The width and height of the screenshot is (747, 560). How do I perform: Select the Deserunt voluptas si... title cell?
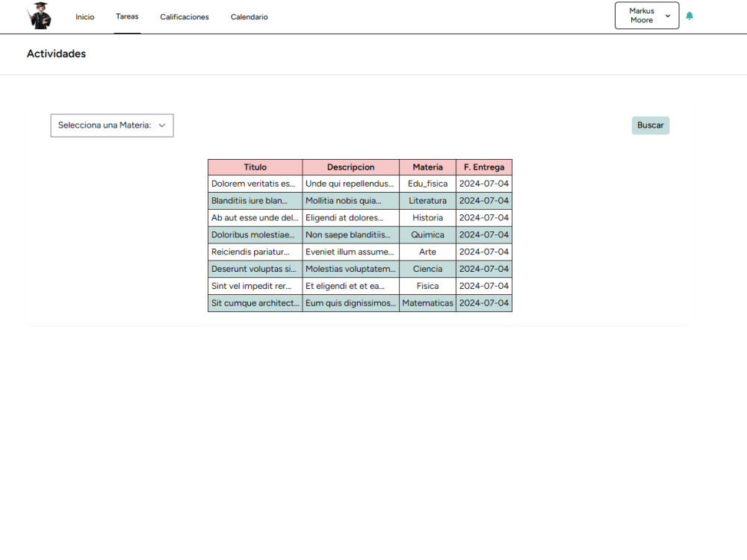pyautogui.click(x=255, y=269)
